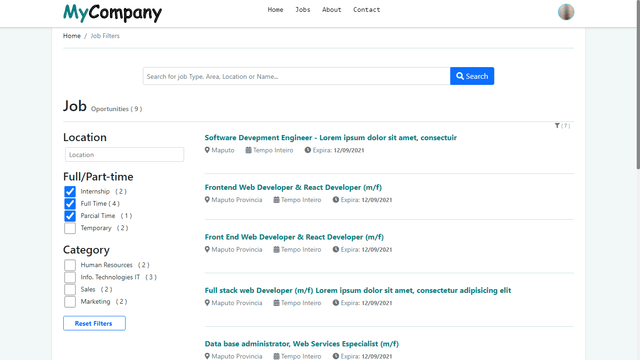Image resolution: width=640 pixels, height=360 pixels.
Task: Check the Human Resources category
Action: (70, 265)
